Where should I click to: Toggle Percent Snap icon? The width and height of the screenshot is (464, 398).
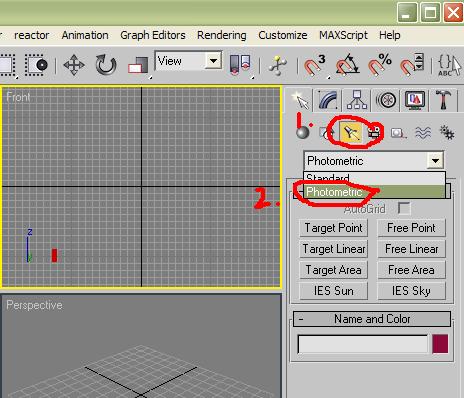379,65
